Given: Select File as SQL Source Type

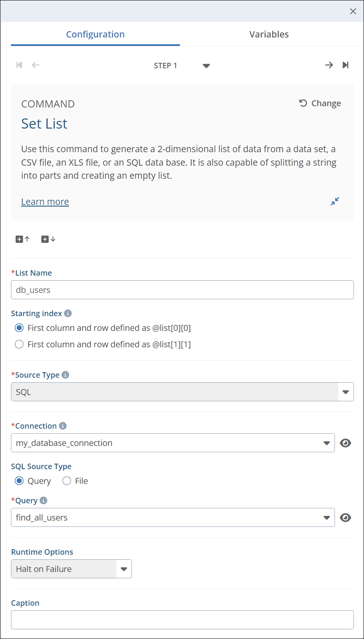Looking at the screenshot, I should click(x=67, y=481).
